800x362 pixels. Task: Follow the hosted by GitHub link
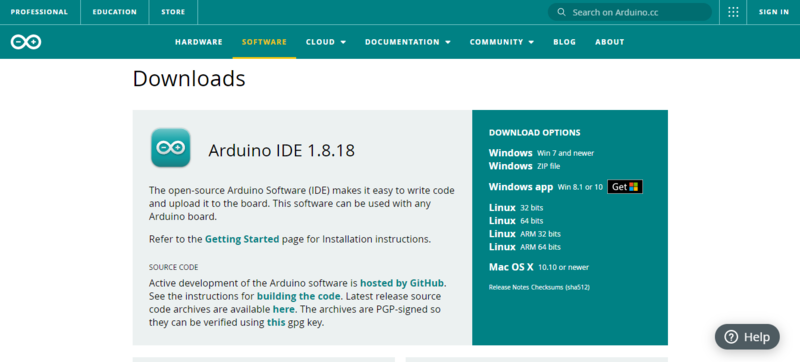point(402,283)
